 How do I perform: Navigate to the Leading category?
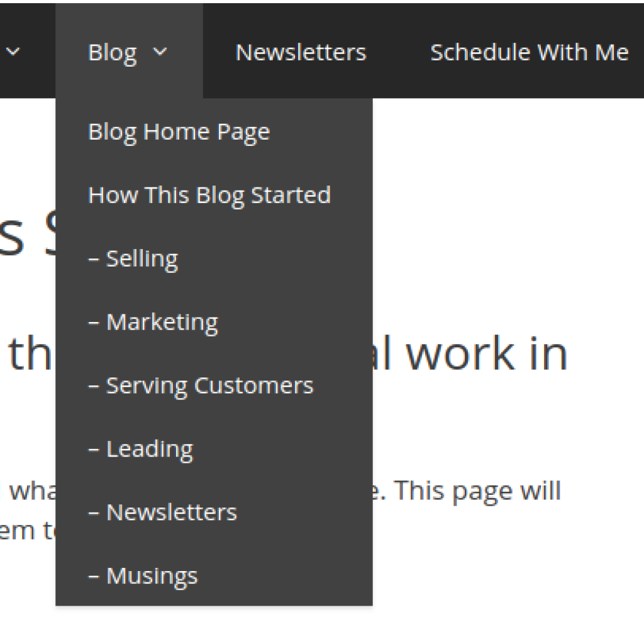pos(140,448)
